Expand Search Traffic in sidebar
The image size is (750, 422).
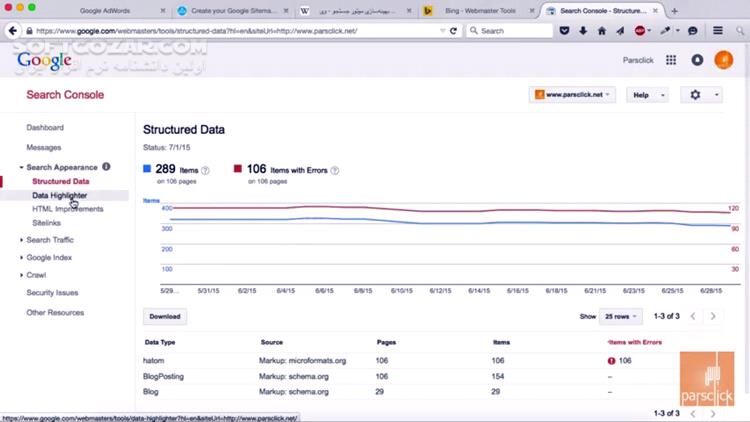click(49, 240)
